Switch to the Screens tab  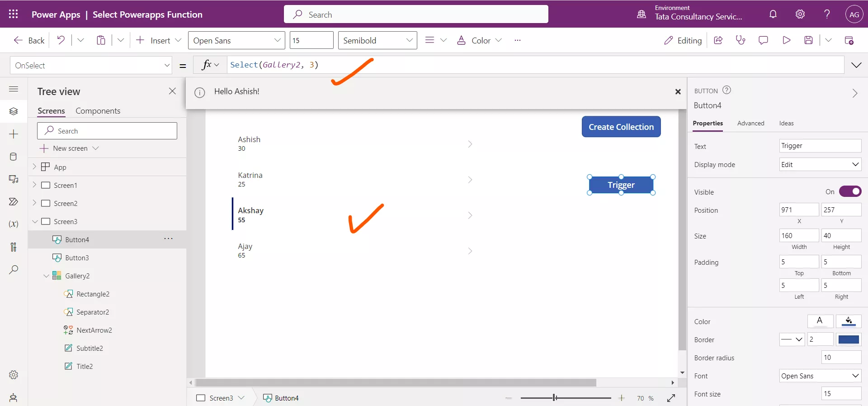click(51, 111)
